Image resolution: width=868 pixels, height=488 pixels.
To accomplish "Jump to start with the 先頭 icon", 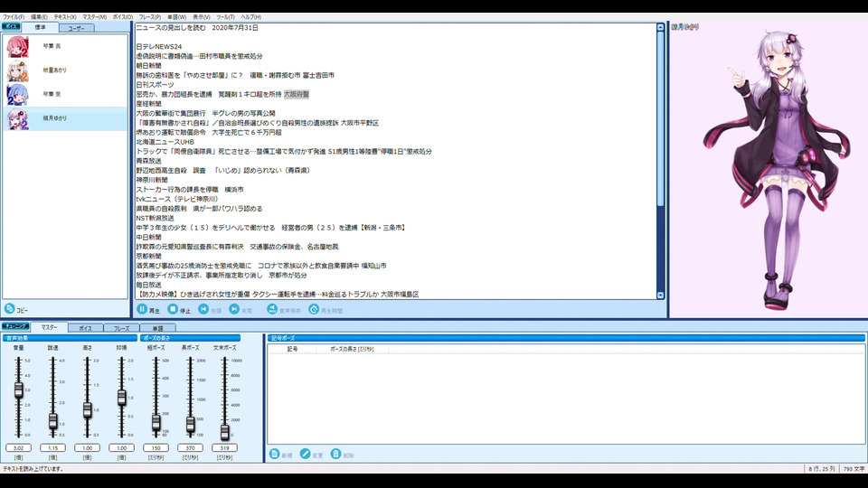I will (203, 309).
